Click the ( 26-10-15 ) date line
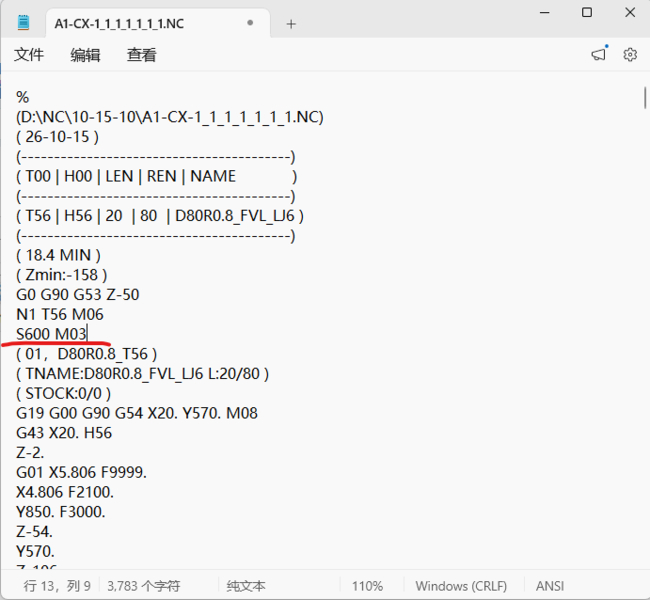 58,137
